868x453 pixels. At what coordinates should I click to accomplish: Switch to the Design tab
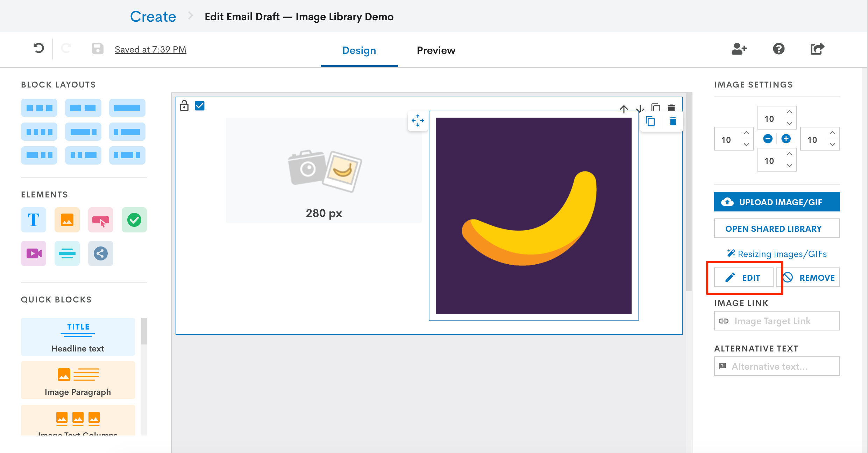(359, 50)
